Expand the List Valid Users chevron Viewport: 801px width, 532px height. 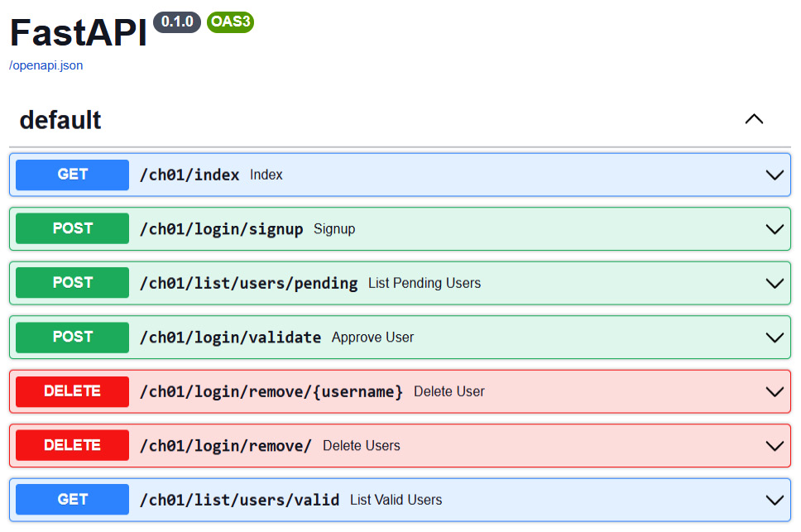(775, 500)
